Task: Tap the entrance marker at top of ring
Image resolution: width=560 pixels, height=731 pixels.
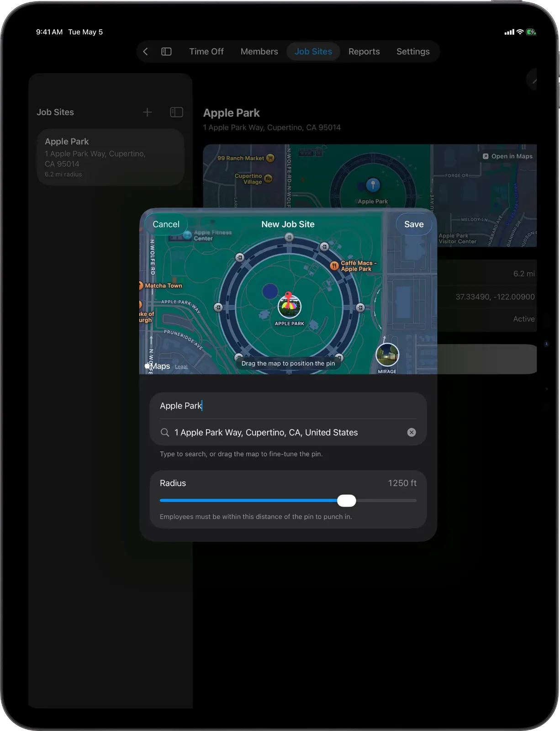Action: [289, 237]
